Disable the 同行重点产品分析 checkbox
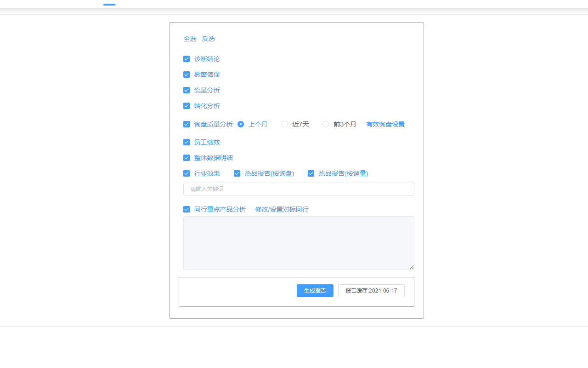588x368 pixels. [x=187, y=209]
